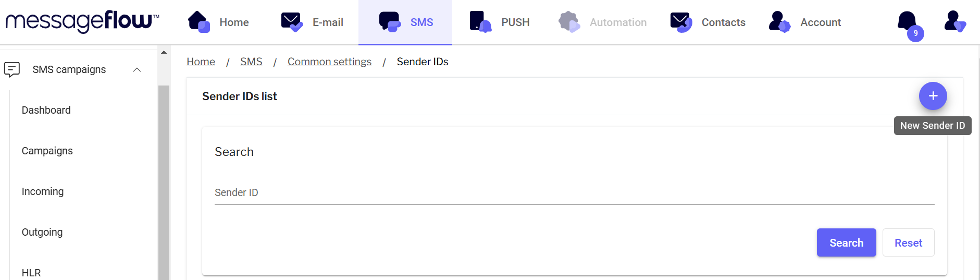
Task: Open the Contacts envelope icon
Action: 681,22
